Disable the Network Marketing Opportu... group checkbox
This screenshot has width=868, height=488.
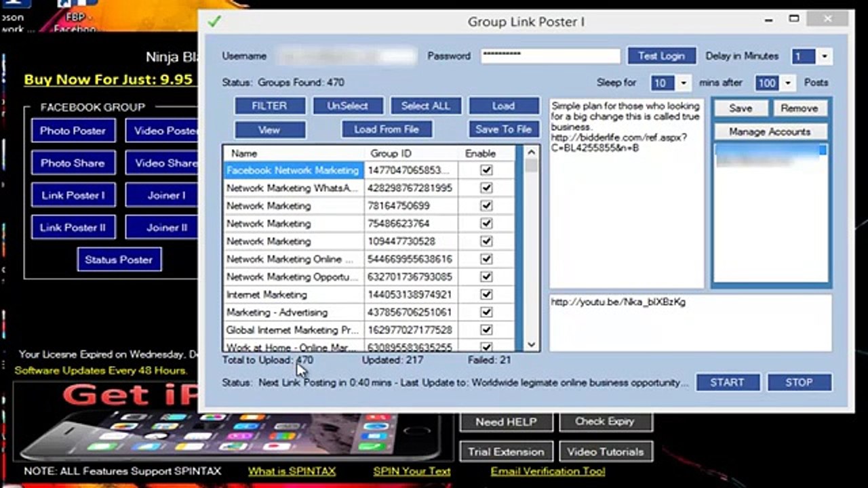point(486,277)
